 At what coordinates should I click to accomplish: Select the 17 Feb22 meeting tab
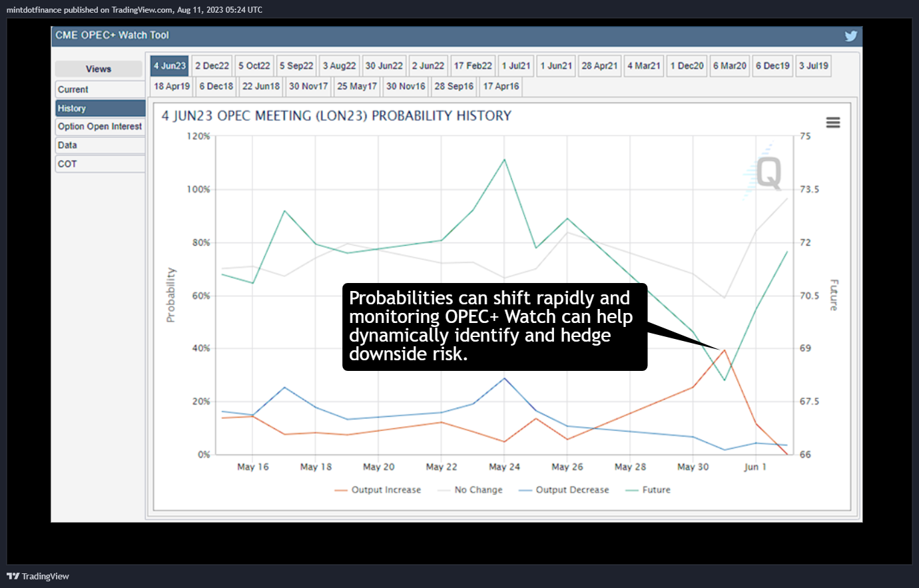473,66
